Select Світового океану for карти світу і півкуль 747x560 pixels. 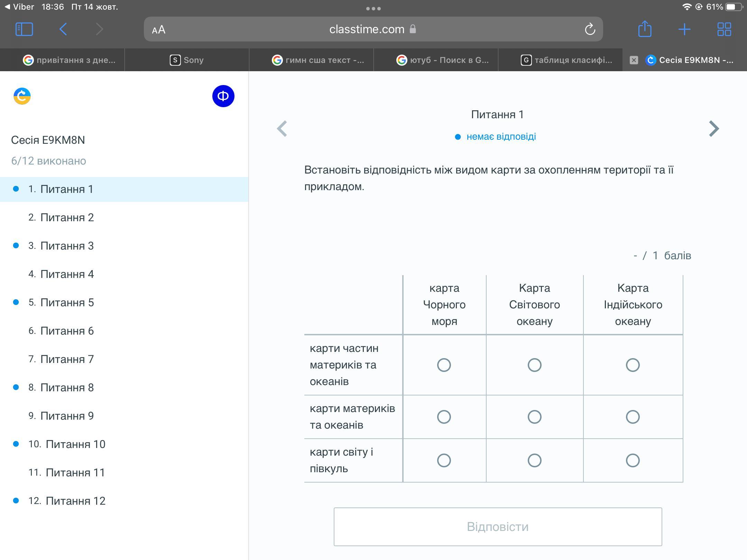click(534, 460)
